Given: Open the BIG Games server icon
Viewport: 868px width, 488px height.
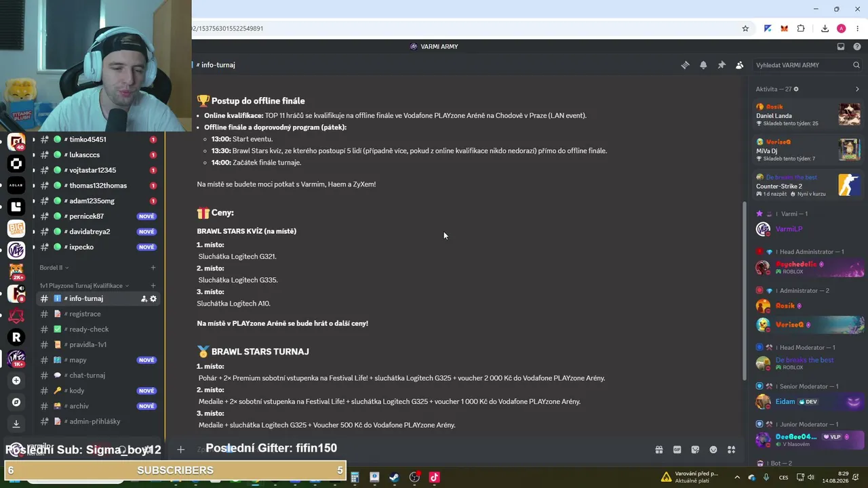Looking at the screenshot, I should point(16,228).
